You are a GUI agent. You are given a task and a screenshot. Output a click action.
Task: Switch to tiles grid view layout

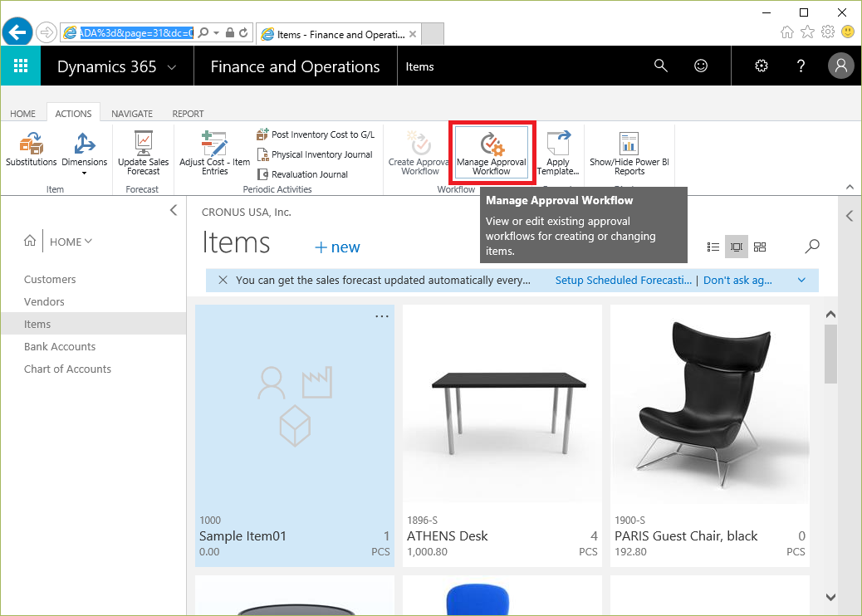760,247
